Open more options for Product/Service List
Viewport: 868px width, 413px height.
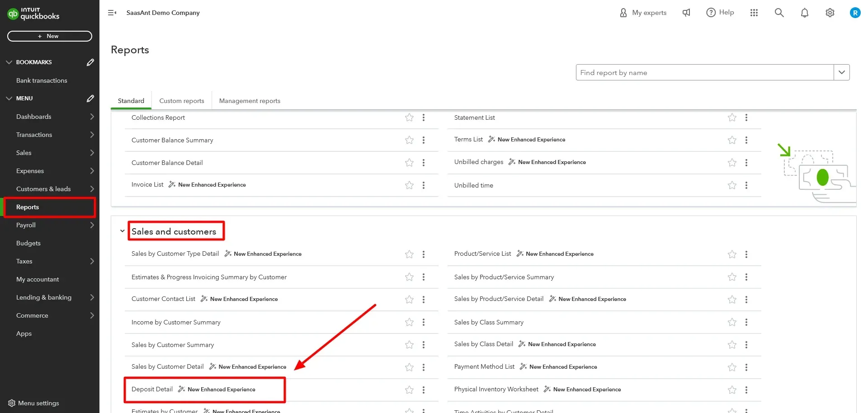point(746,254)
